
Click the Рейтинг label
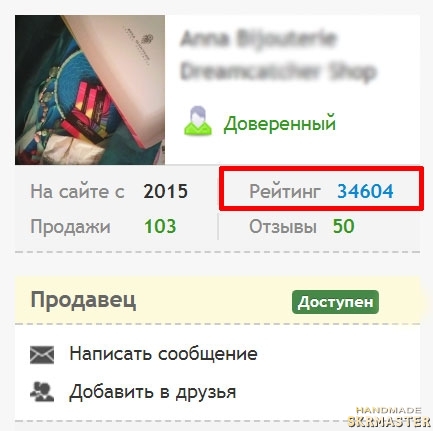[x=285, y=192]
